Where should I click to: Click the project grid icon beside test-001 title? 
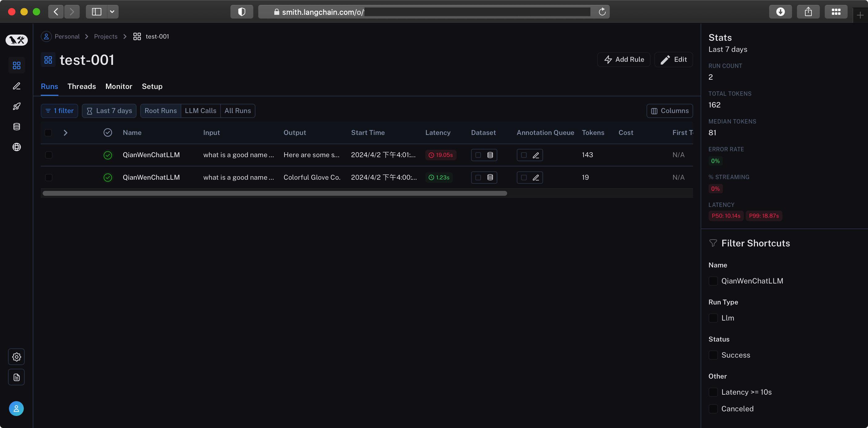point(48,60)
